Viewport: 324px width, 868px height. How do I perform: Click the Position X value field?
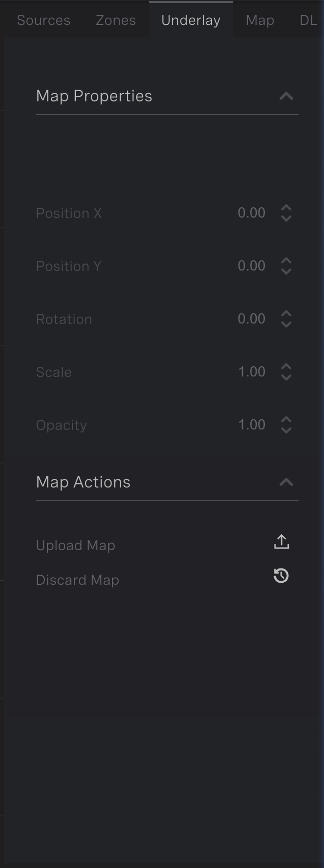252,213
